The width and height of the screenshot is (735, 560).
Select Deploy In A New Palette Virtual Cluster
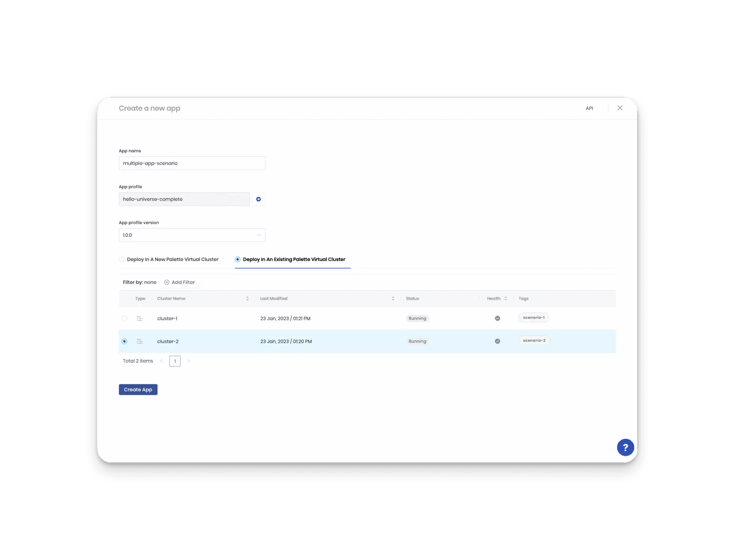122,259
